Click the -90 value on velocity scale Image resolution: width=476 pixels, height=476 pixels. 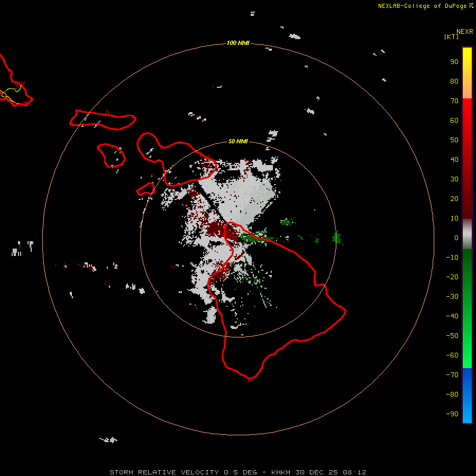tap(452, 414)
